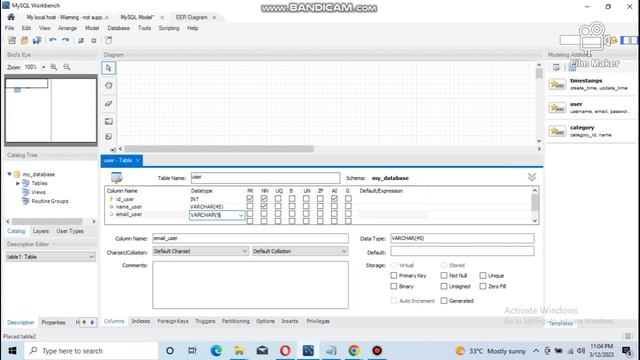
Task: Go to the Workbench home screen icon
Action: (x=11, y=17)
